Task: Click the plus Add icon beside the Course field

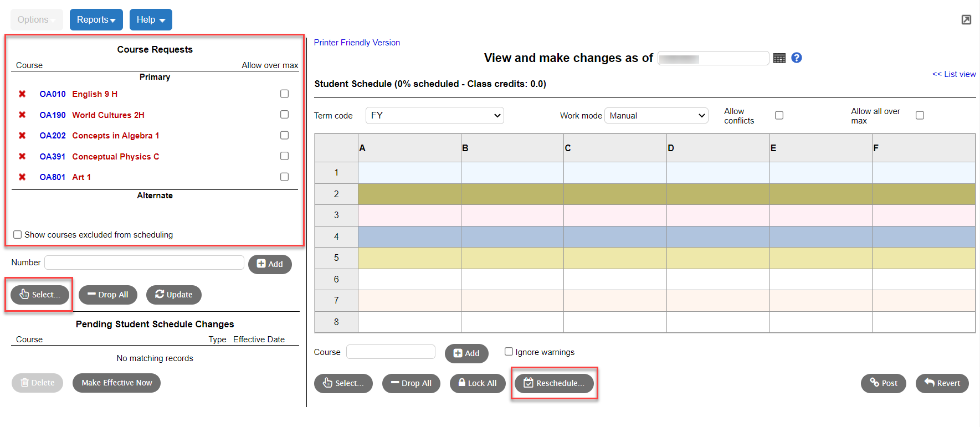Action: [458, 353]
